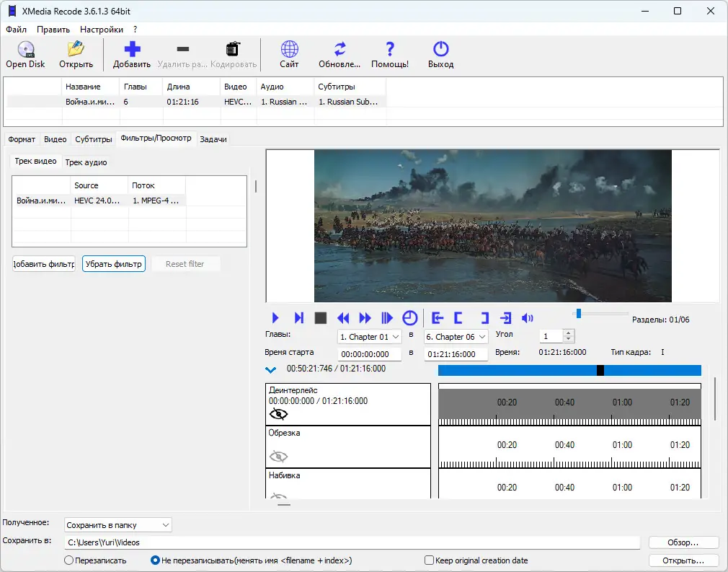The height and width of the screenshot is (572, 728).
Task: Open the Настройки menu
Action: (101, 30)
